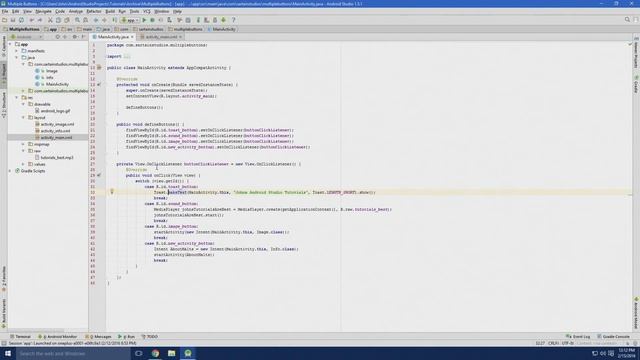Click the Open folder toolbar icon
The width and height of the screenshot is (640, 360).
pyautogui.click(x=4, y=20)
